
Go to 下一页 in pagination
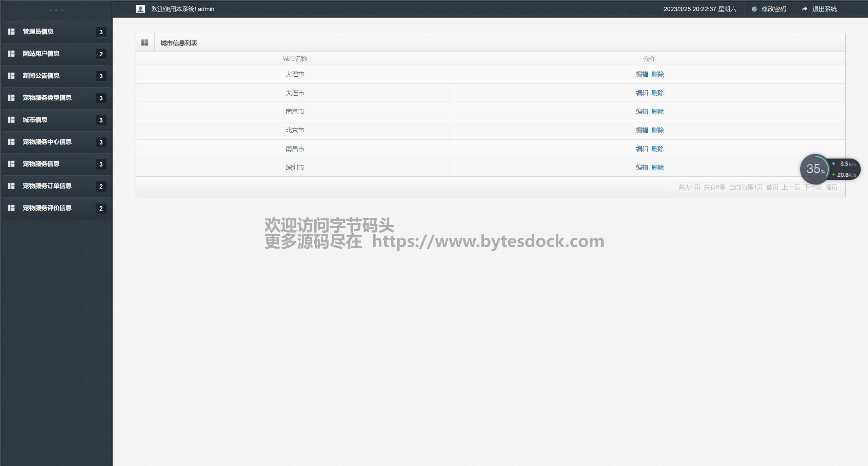(812, 187)
